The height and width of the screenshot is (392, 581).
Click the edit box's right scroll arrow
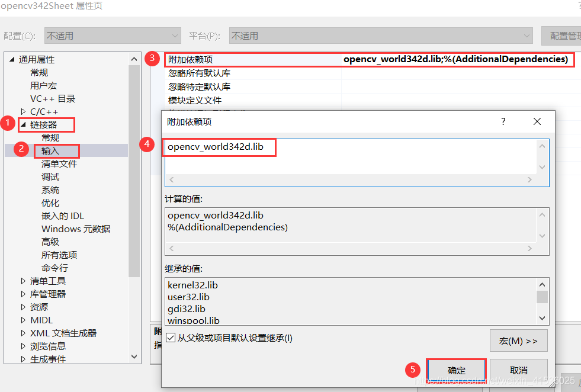[x=529, y=179]
